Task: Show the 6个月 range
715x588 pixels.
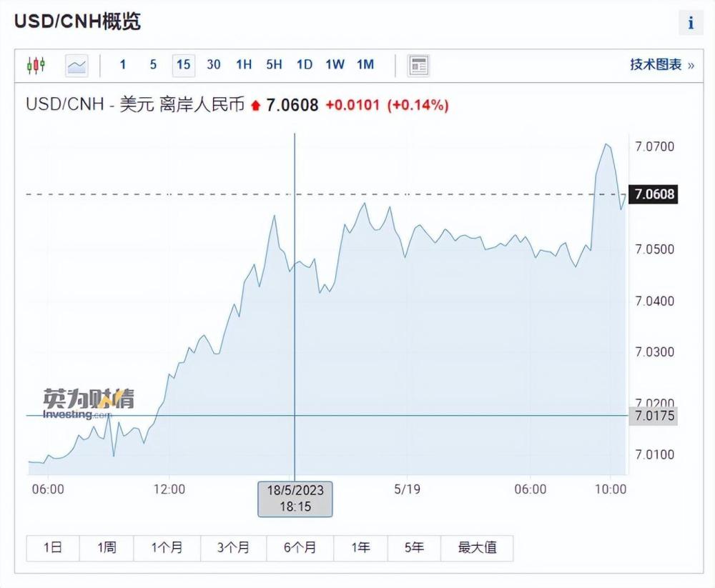Action: click(x=300, y=548)
